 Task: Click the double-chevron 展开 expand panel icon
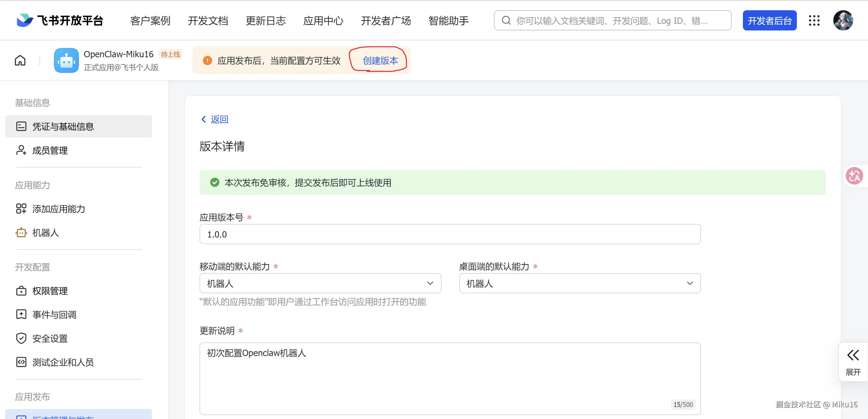(x=853, y=355)
